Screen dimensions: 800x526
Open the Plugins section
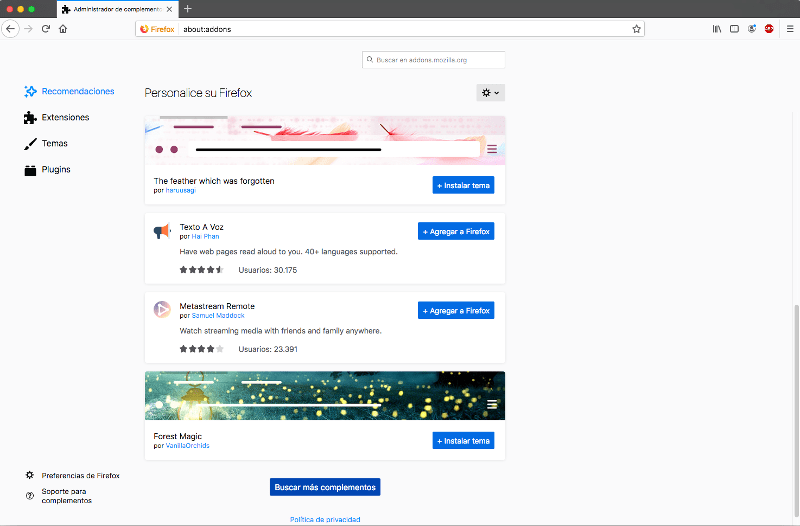pos(47,170)
